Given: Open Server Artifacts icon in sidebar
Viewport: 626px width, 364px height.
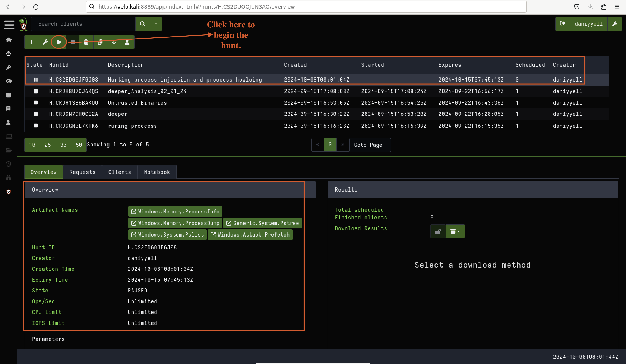Looking at the screenshot, I should coord(9,95).
